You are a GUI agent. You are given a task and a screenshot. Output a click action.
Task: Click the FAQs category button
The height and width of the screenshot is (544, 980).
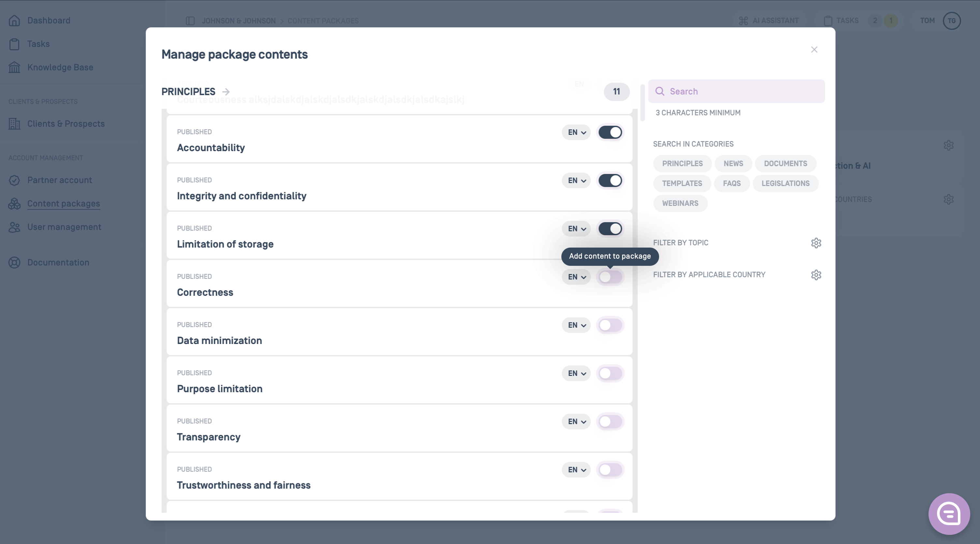(731, 183)
